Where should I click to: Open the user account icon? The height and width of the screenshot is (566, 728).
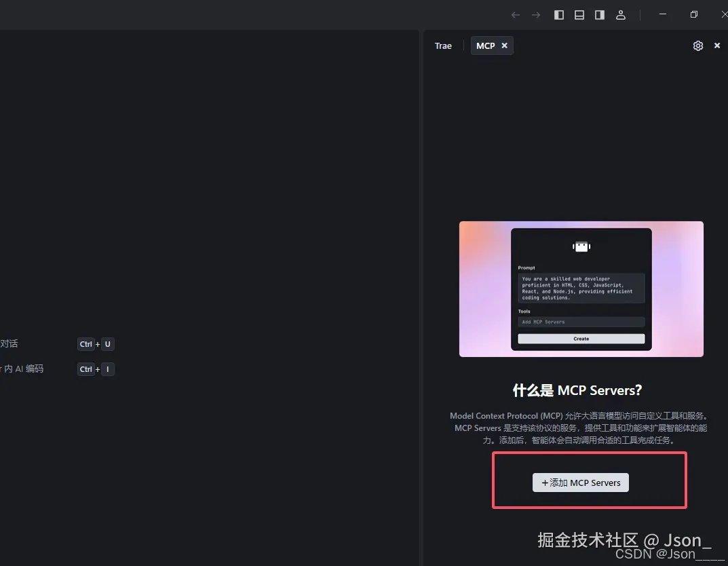[x=621, y=15]
